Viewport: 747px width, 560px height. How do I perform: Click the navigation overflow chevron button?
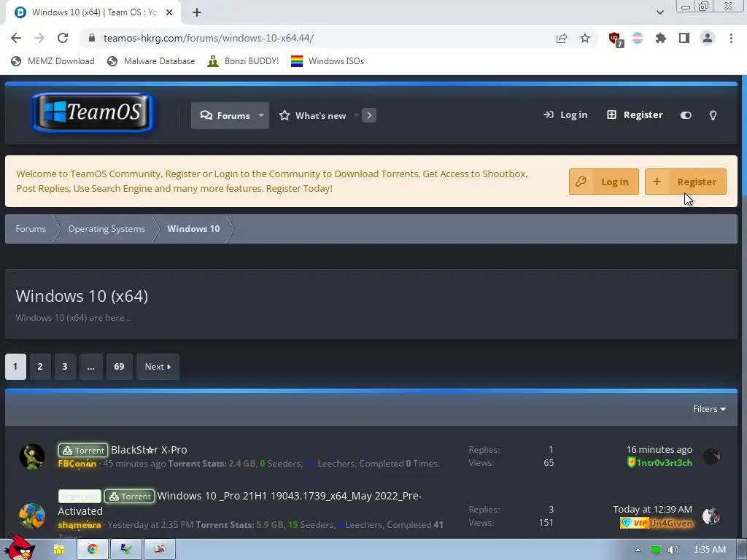[368, 115]
